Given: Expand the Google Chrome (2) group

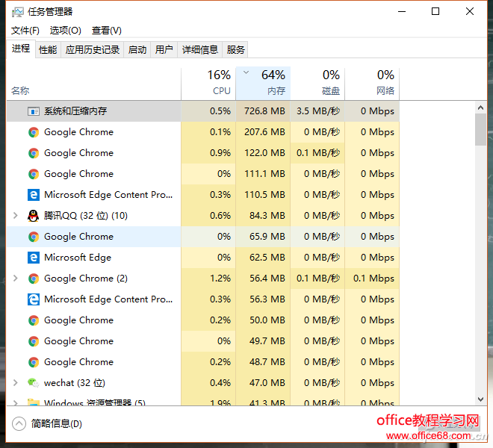Looking at the screenshot, I should pyautogui.click(x=15, y=279).
